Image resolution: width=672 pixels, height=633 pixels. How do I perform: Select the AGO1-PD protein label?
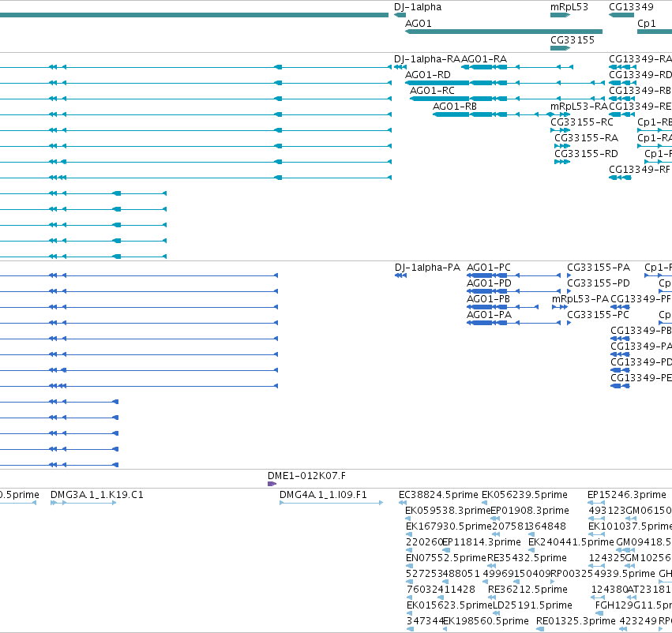[489, 283]
